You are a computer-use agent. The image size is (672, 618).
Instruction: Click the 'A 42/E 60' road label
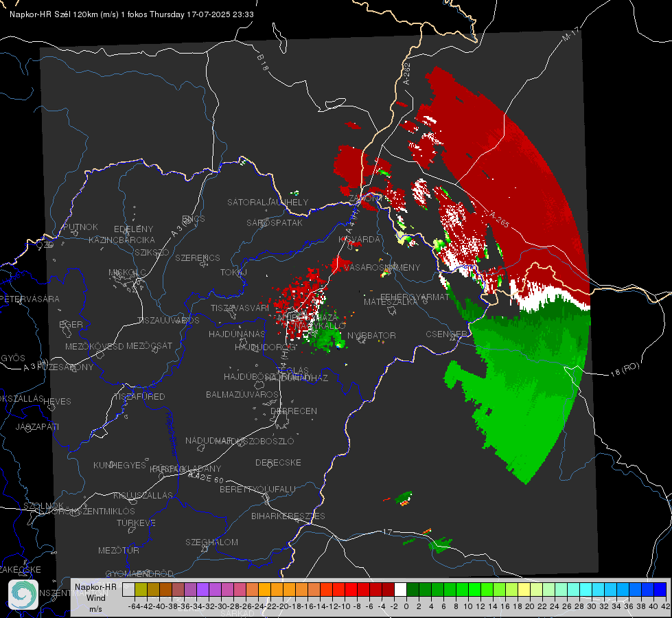(206, 477)
